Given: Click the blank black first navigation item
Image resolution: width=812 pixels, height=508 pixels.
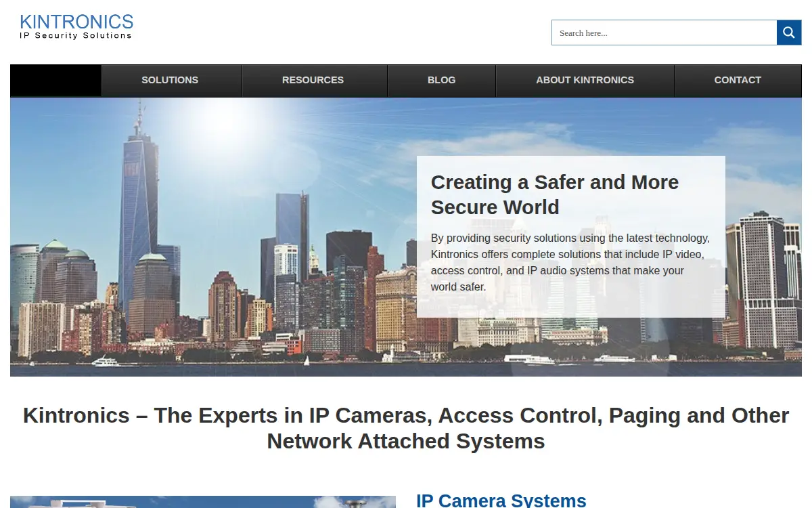Looking at the screenshot, I should (55, 80).
